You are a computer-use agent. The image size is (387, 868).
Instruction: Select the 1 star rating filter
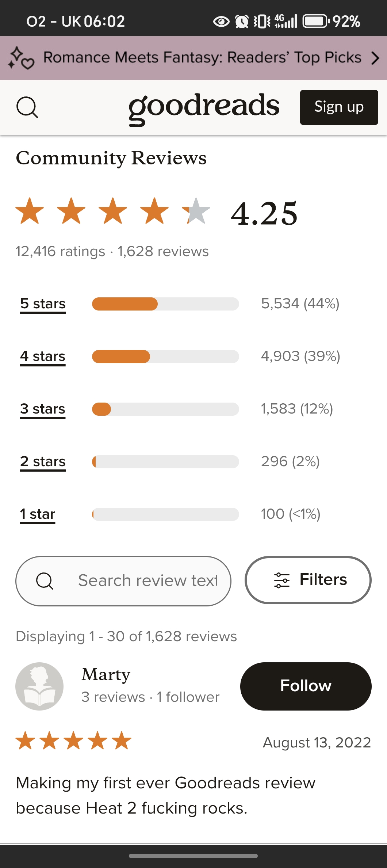(x=38, y=514)
